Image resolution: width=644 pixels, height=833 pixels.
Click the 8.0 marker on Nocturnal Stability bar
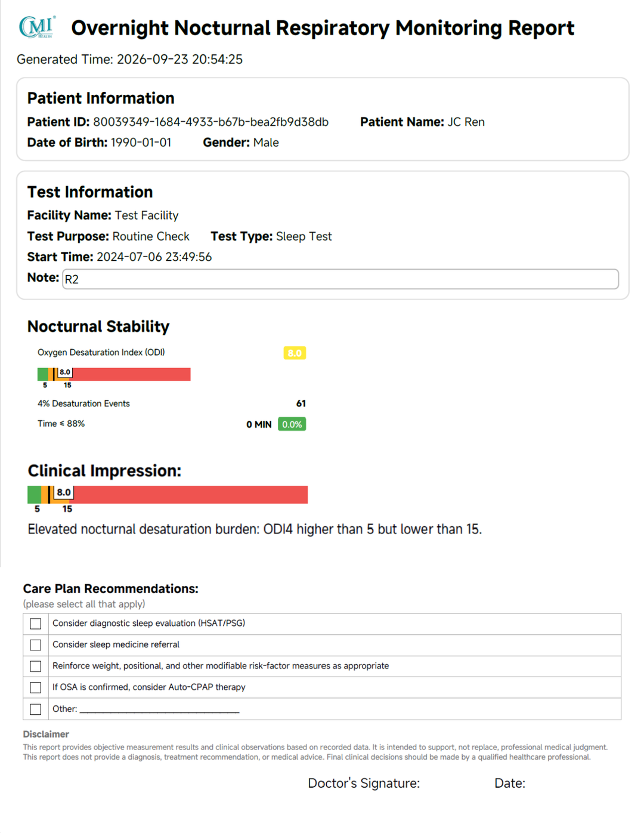click(65, 372)
